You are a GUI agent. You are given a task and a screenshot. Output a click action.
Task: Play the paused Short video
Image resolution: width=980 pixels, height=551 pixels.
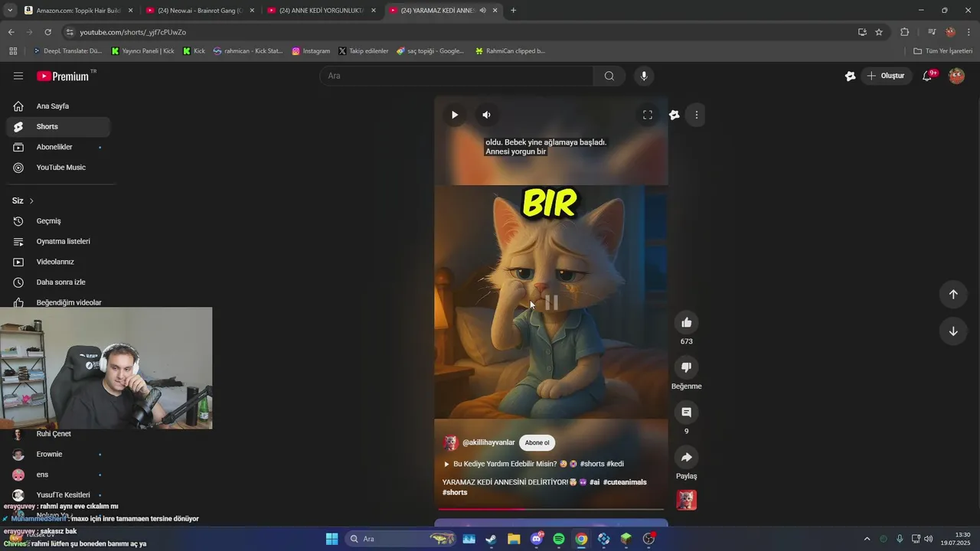click(x=455, y=115)
